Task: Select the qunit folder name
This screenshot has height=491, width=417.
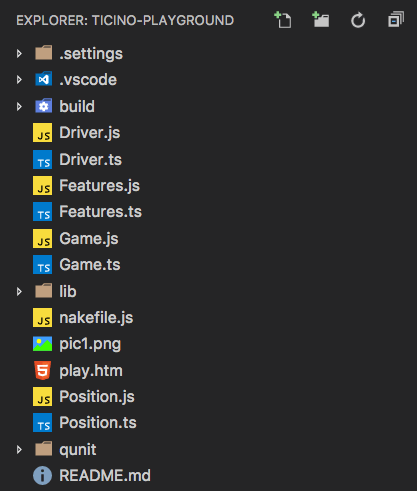Action: point(78,450)
